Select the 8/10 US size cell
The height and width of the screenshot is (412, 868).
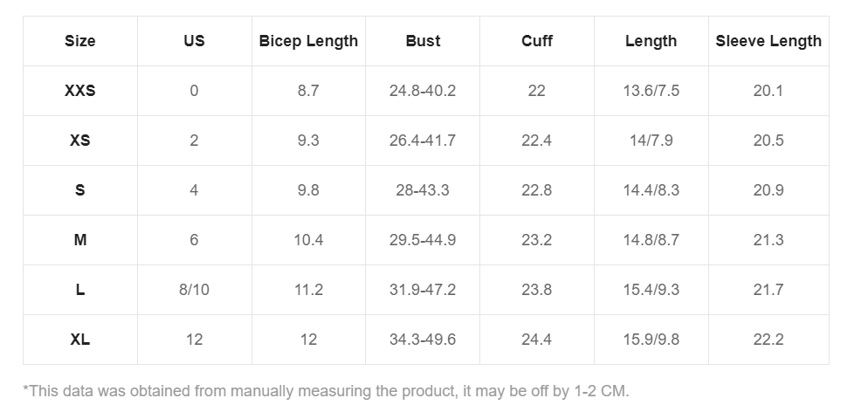pyautogui.click(x=194, y=290)
